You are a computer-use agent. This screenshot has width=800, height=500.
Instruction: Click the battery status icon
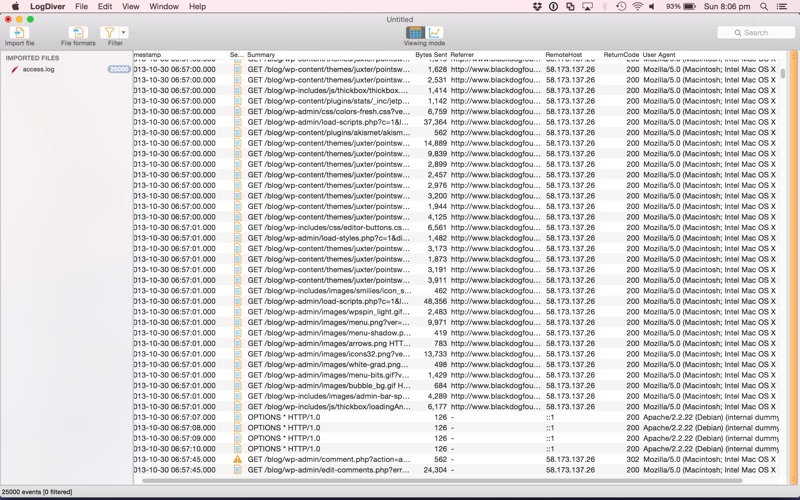point(689,7)
